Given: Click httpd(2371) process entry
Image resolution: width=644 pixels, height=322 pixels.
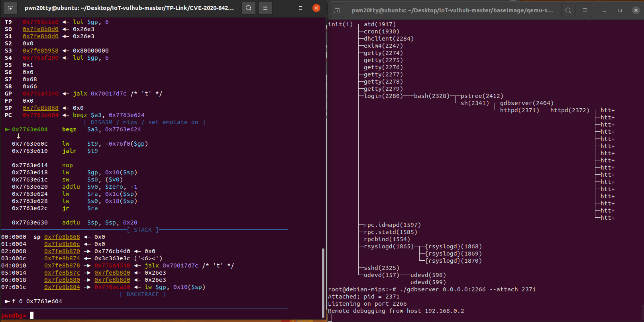Looking at the screenshot, I should [520, 110].
